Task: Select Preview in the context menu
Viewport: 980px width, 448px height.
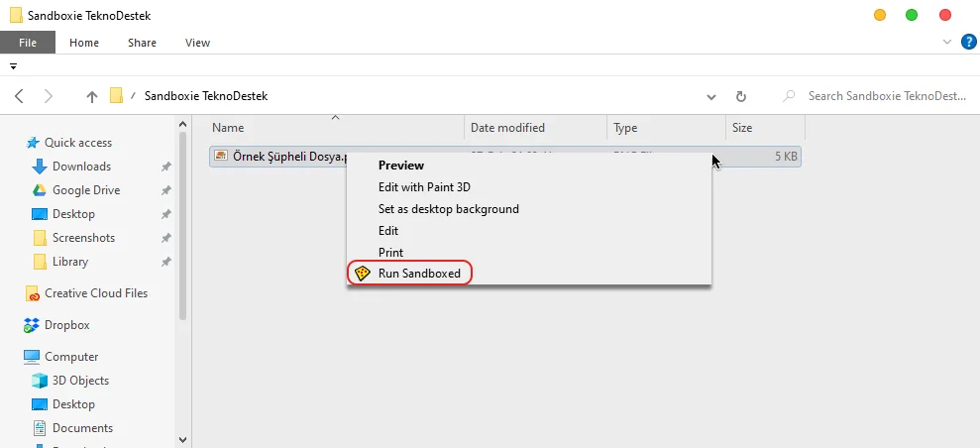Action: point(401,166)
